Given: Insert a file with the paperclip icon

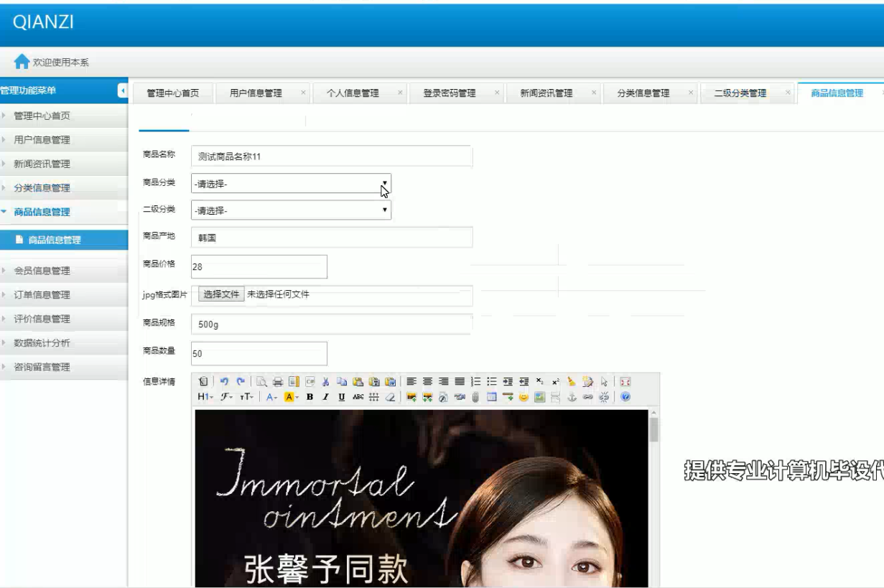Looking at the screenshot, I should [x=475, y=397].
